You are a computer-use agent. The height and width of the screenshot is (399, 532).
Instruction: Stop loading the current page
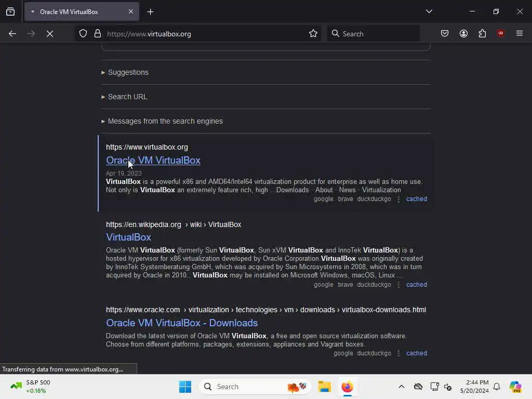(x=50, y=34)
